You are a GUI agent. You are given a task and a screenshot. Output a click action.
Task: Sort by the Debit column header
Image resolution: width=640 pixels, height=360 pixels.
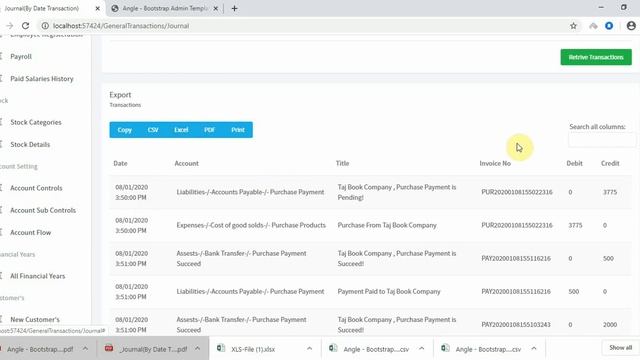pos(574,163)
